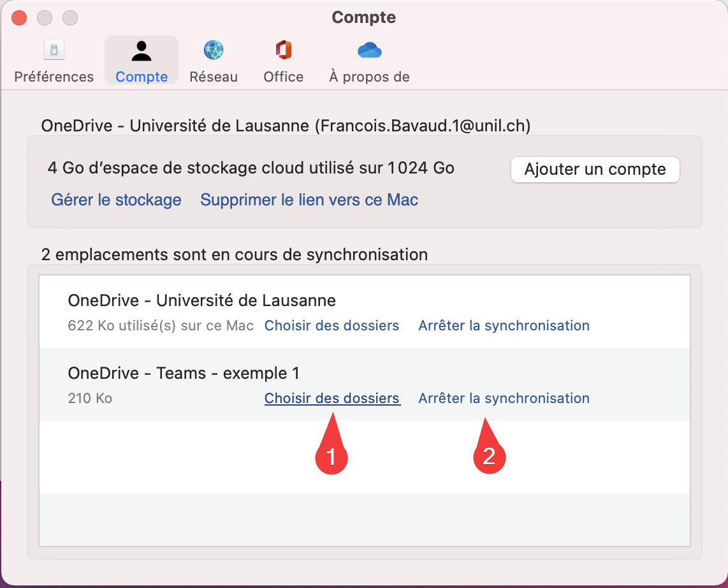Viewport: 728px width, 588px height.
Task: Switch to the Préférences tab label
Action: point(54,77)
